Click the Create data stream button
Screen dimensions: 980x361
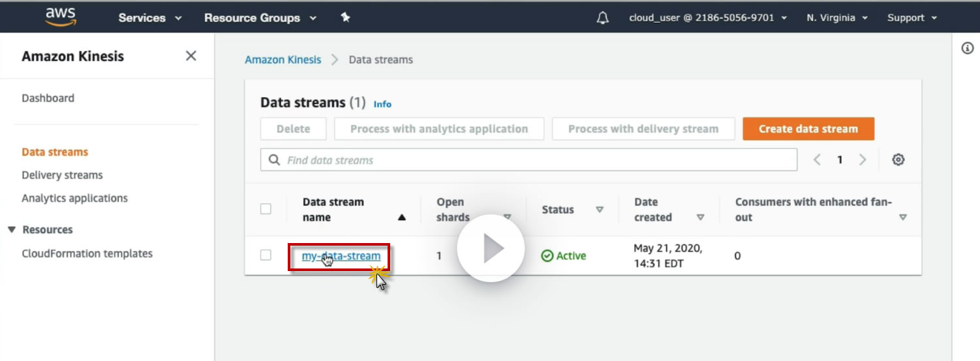pos(808,129)
